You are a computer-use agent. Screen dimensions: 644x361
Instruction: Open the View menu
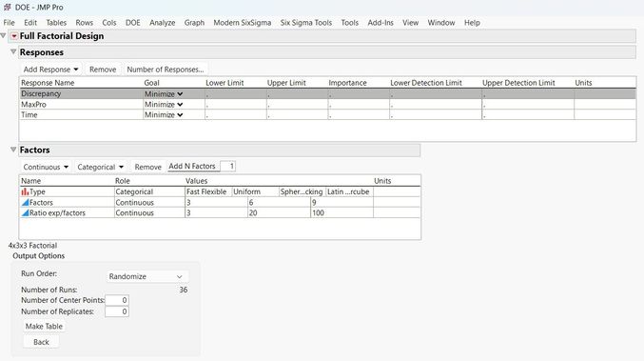410,23
